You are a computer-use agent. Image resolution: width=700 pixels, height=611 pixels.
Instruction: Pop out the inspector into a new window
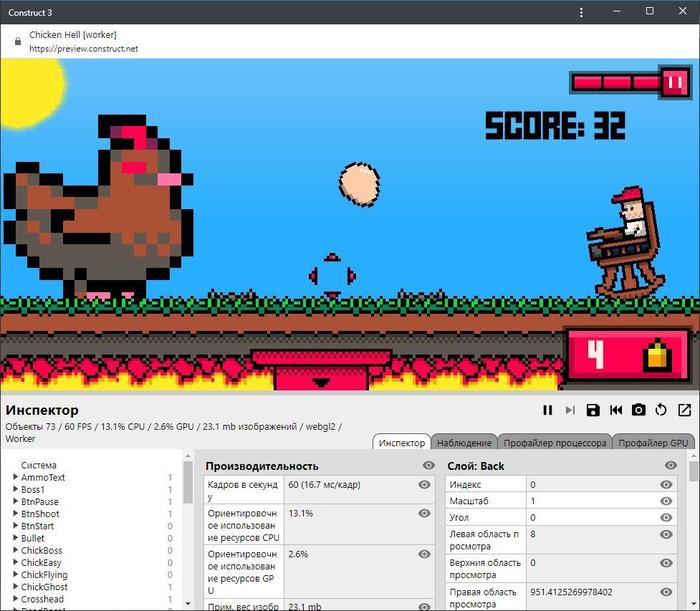(684, 410)
